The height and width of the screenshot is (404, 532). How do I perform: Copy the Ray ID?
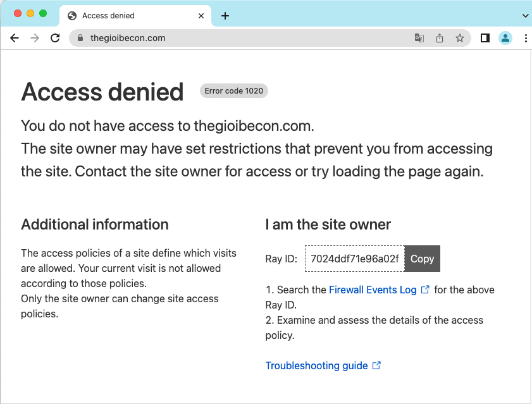pyautogui.click(x=421, y=258)
